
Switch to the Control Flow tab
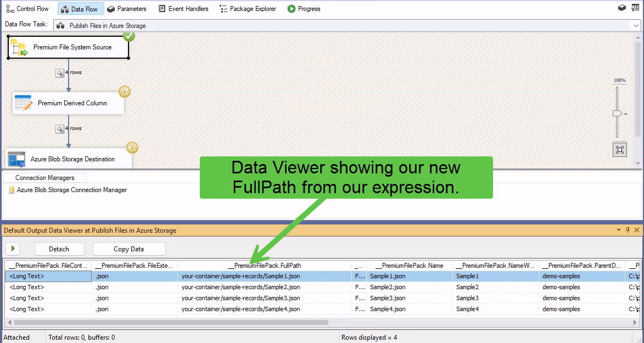point(27,9)
